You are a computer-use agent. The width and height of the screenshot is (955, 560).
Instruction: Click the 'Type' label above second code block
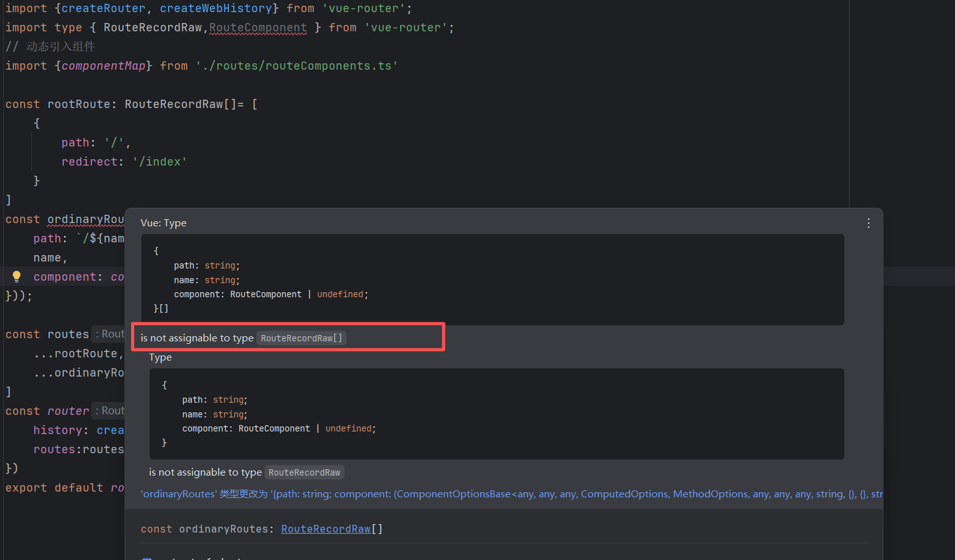tap(160, 357)
